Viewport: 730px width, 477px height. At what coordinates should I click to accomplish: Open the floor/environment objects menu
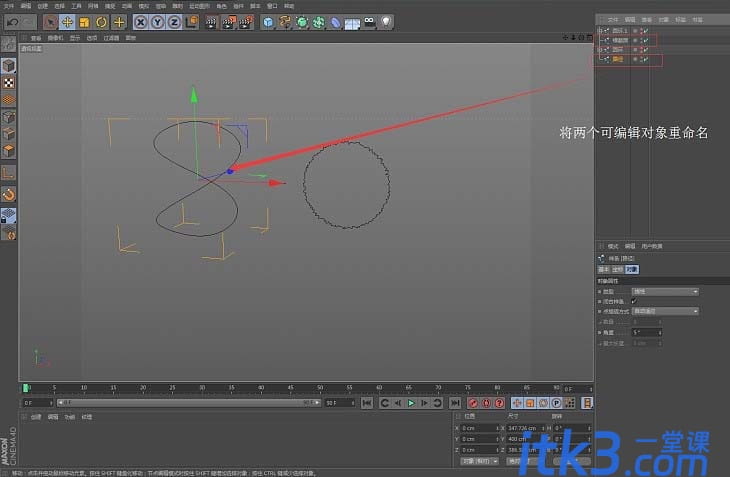352,22
